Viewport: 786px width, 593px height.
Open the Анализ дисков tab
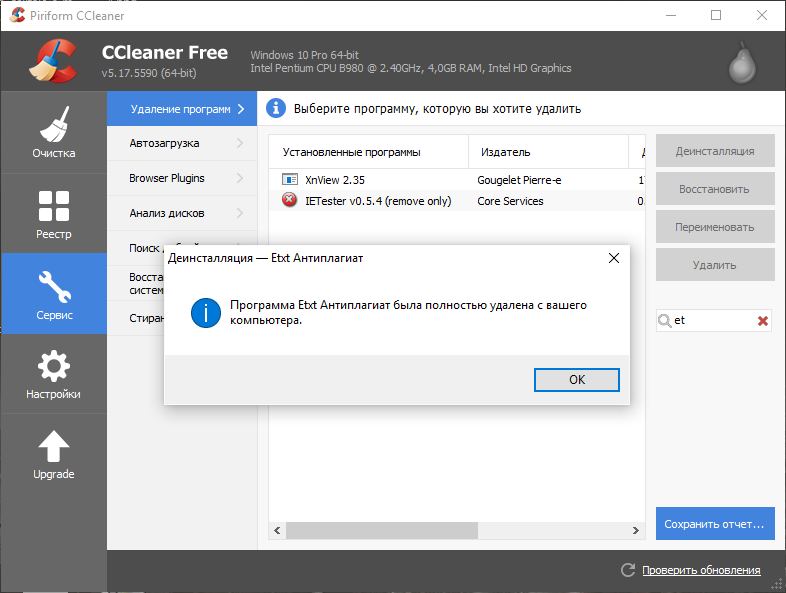182,214
